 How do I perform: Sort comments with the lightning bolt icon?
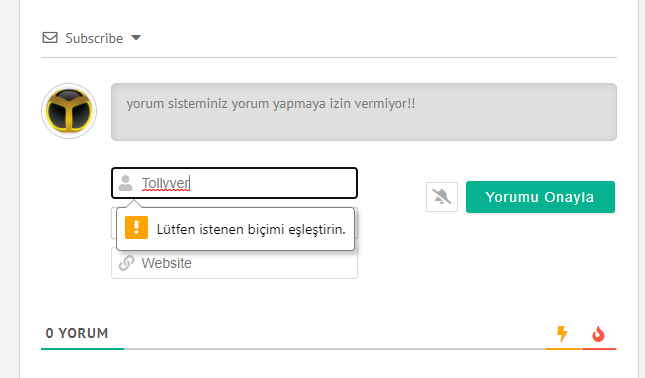click(x=562, y=334)
